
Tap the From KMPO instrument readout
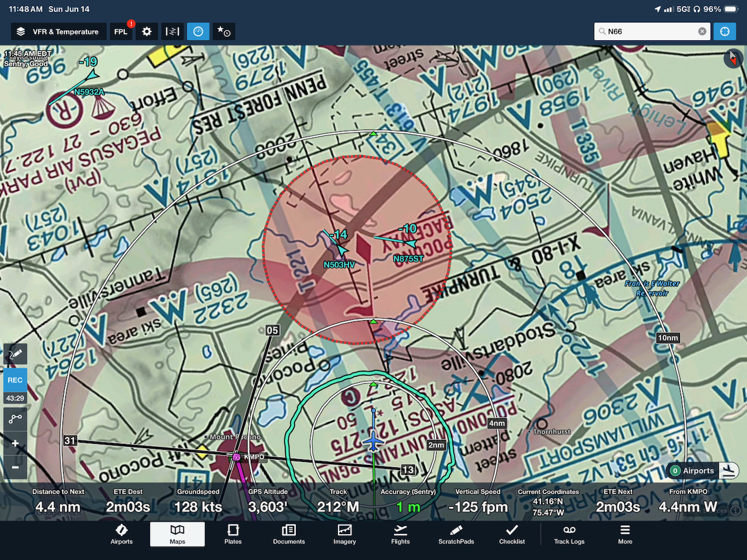tap(688, 502)
